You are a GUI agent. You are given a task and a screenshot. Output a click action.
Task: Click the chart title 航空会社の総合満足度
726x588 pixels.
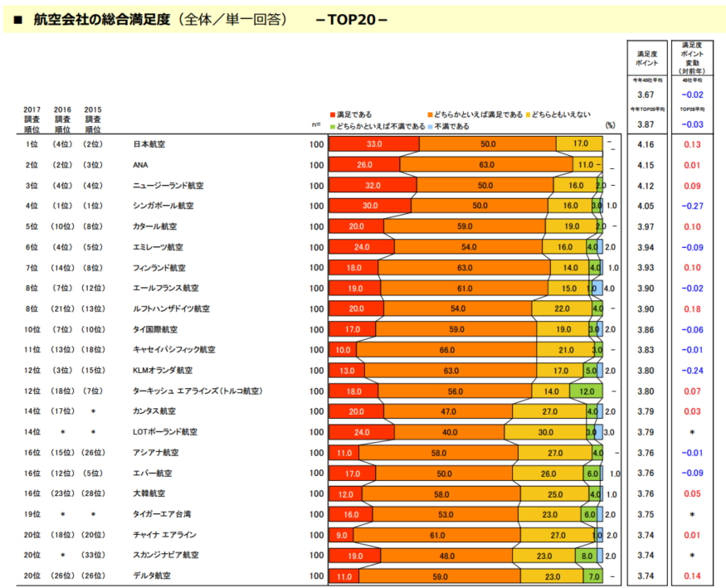(102, 19)
